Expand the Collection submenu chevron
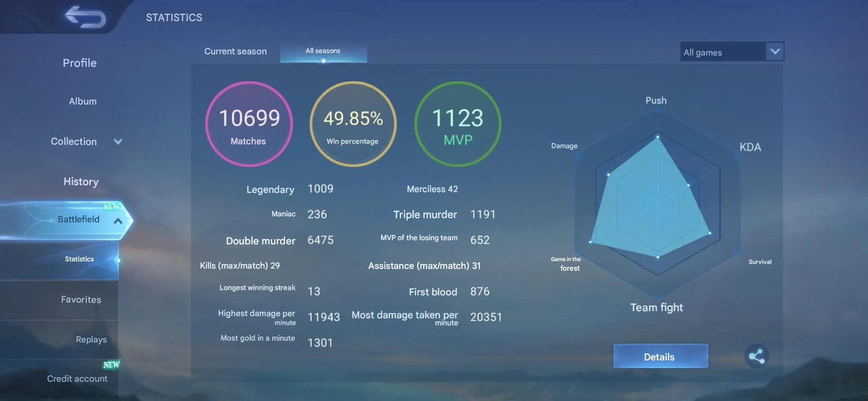Image resolution: width=868 pixels, height=401 pixels. coord(118,142)
